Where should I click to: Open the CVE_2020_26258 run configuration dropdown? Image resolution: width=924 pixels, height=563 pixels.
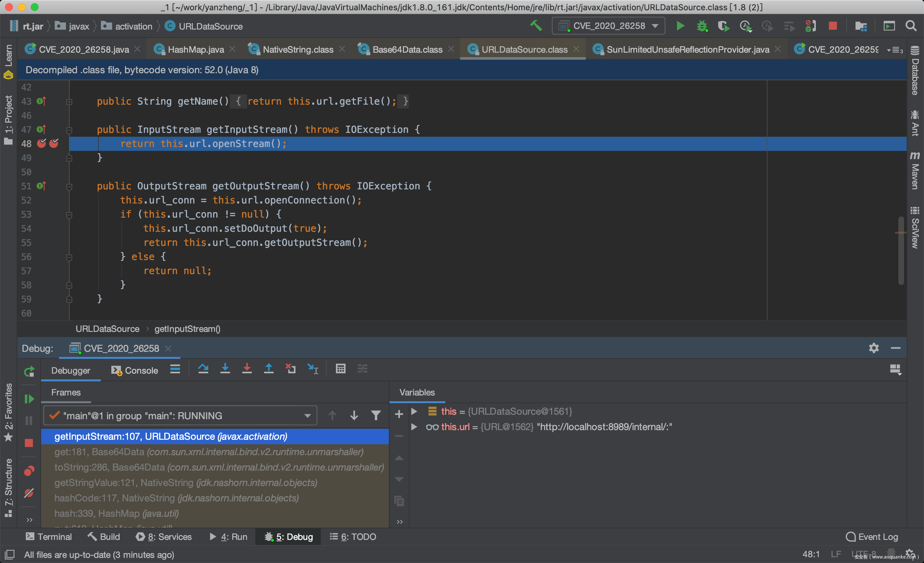coord(608,26)
